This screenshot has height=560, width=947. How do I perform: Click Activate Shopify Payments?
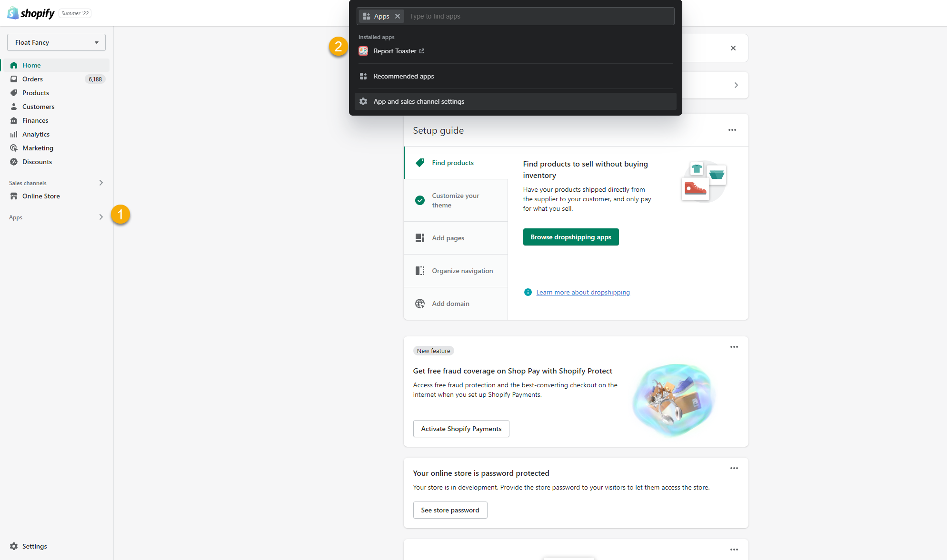tap(461, 429)
